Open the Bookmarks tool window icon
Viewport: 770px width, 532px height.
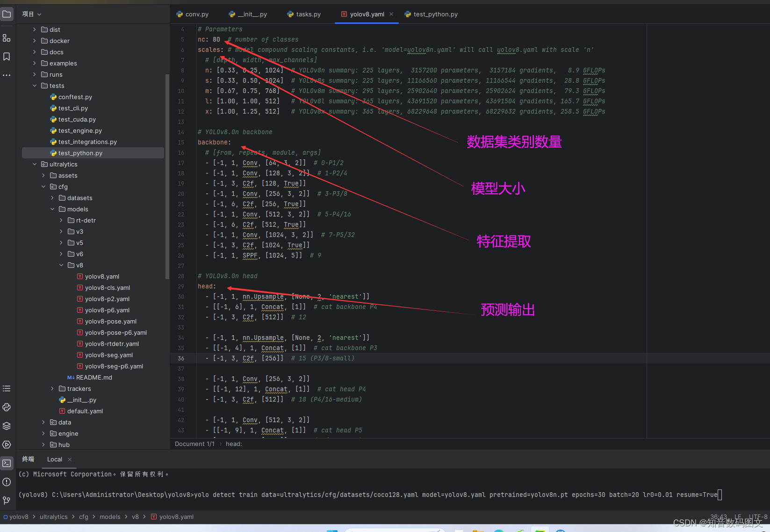pyautogui.click(x=7, y=57)
